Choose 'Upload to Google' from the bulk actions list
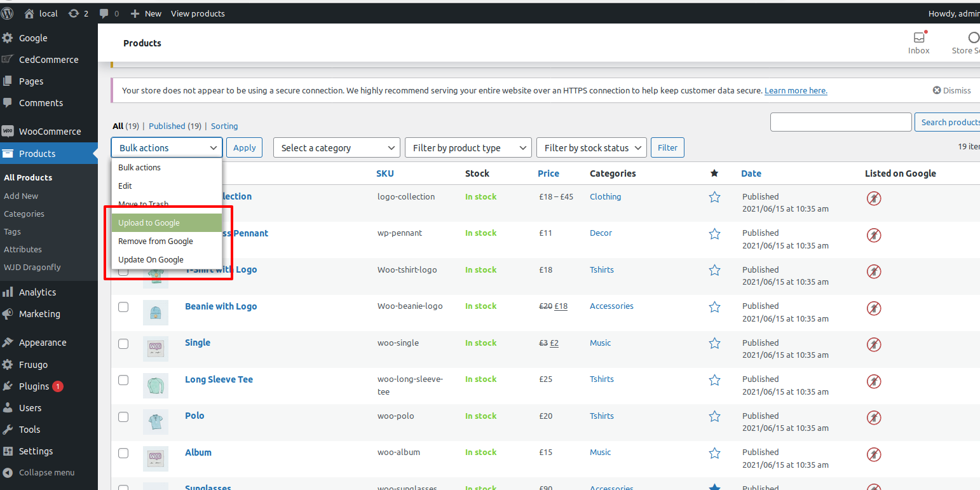Viewport: 980px width, 490px height. point(167,223)
